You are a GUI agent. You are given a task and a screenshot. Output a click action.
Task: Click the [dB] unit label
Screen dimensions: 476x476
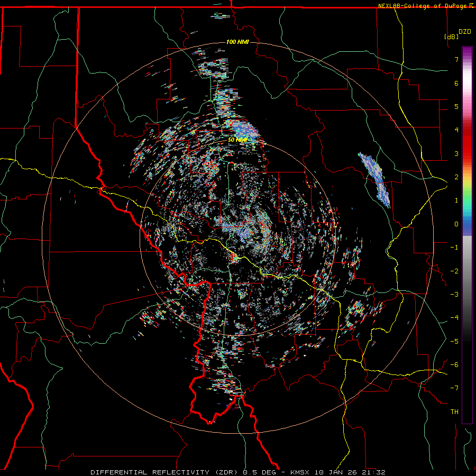[x=452, y=36]
